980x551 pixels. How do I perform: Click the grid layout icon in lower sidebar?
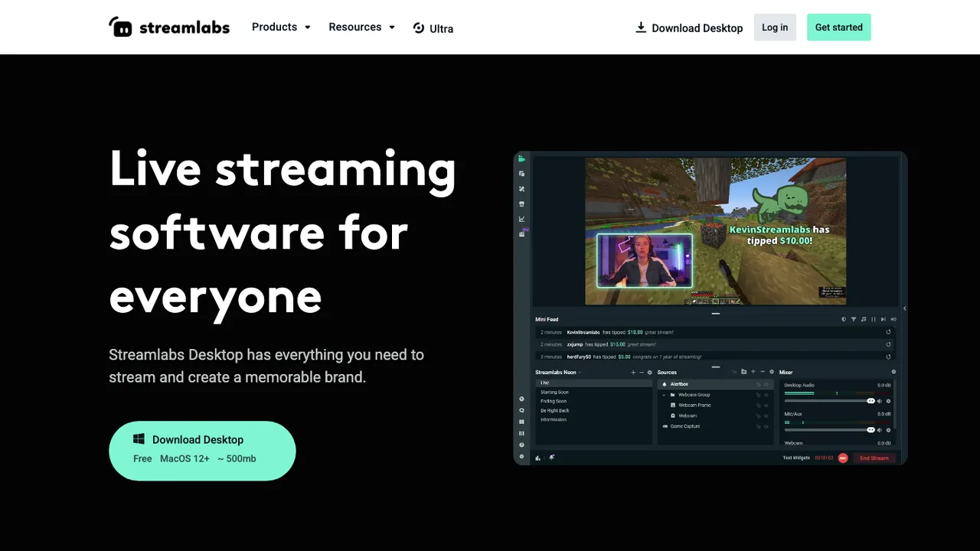521,422
